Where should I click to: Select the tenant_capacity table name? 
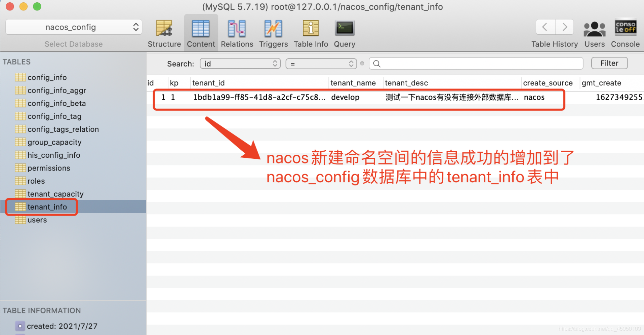(x=55, y=194)
